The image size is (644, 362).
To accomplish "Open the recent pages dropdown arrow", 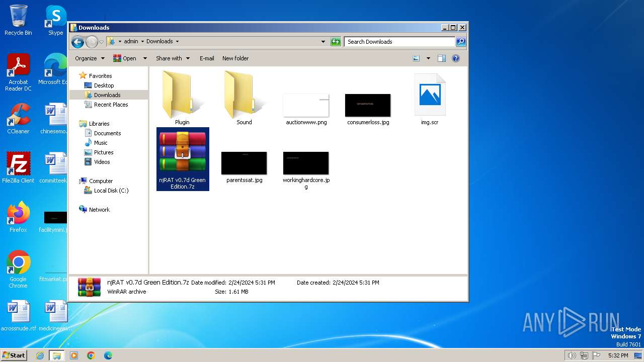I will pos(101,42).
